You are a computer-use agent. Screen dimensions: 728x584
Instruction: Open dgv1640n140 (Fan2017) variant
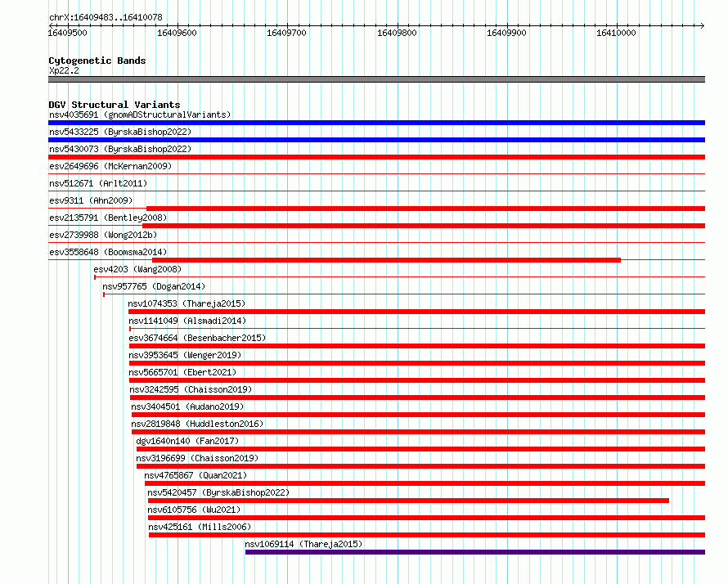(187, 441)
